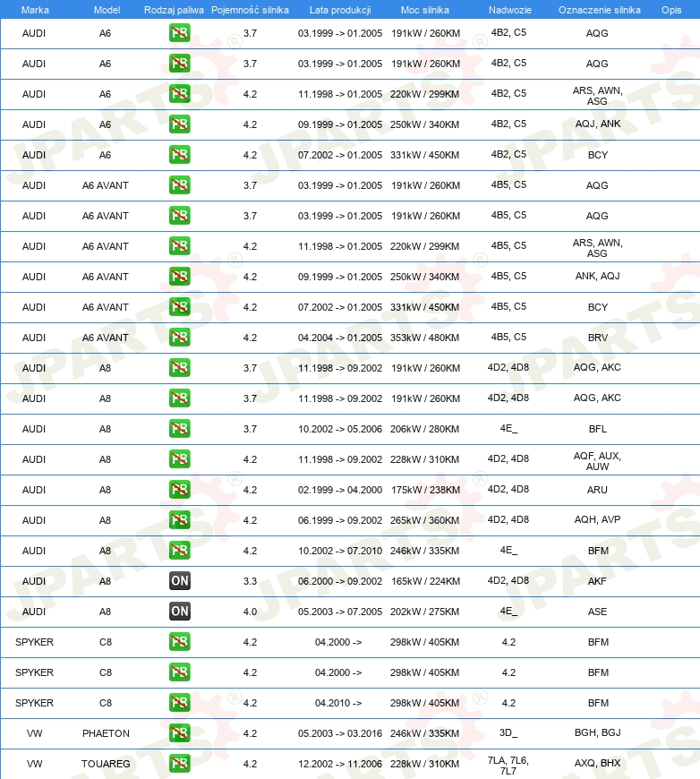Click the 175kW / 238KM power value
The width and height of the screenshot is (700, 779).
click(x=425, y=490)
